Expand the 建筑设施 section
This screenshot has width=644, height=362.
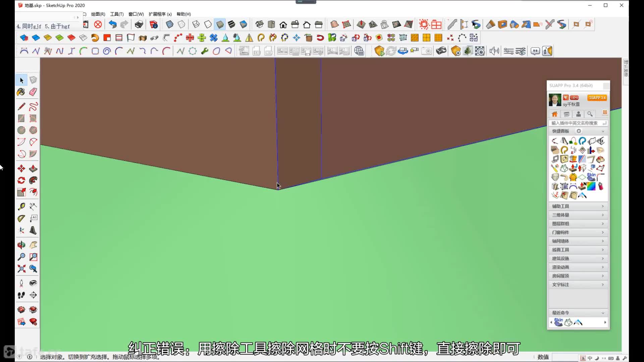(578, 258)
